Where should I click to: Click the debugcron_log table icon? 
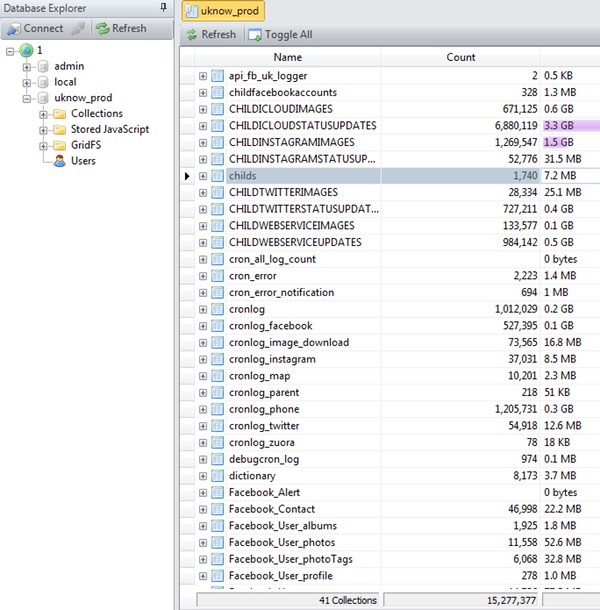tap(218, 459)
